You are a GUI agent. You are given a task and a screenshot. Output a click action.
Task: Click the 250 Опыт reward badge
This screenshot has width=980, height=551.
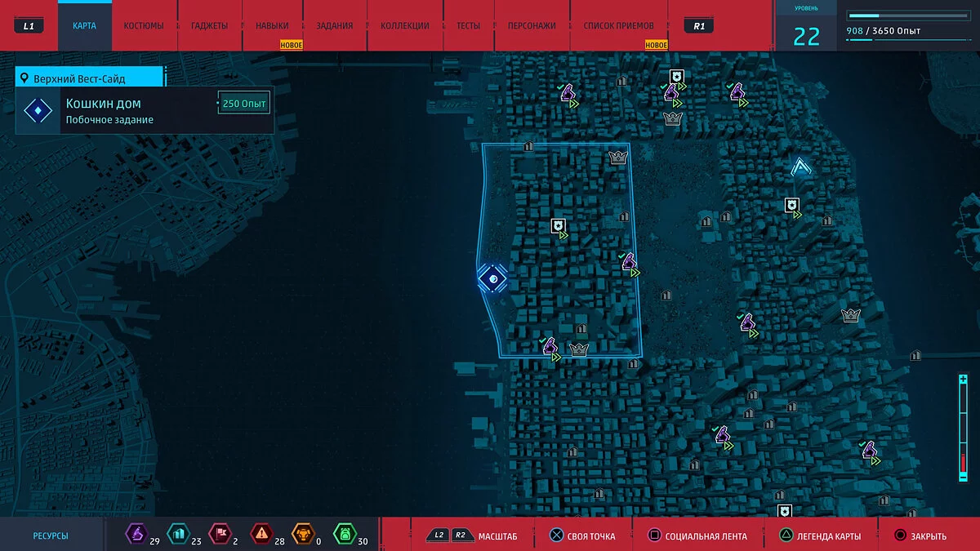tap(243, 104)
